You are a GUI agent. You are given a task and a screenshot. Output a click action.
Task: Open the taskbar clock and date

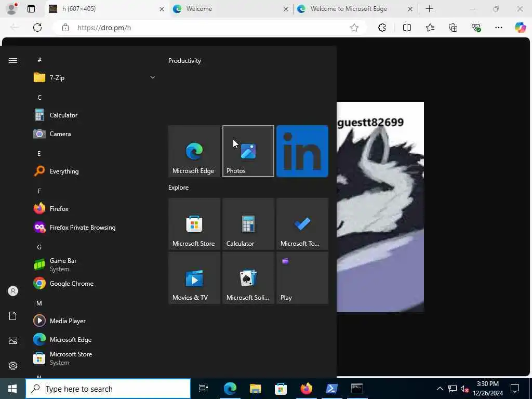coord(488,389)
